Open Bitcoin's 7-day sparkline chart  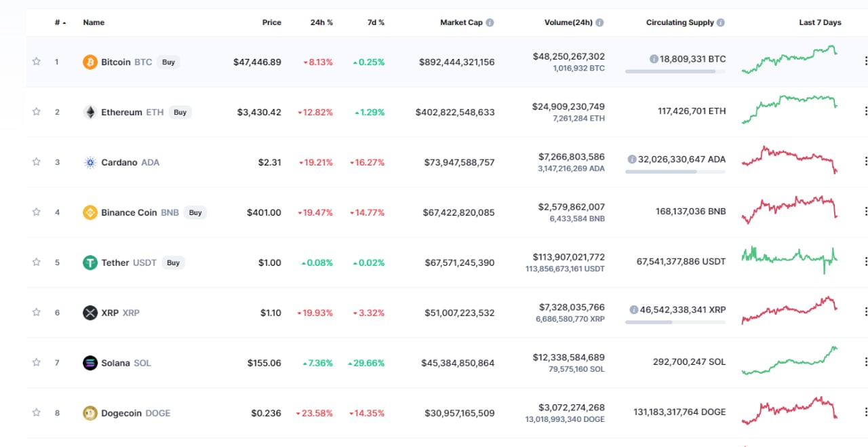789,60
